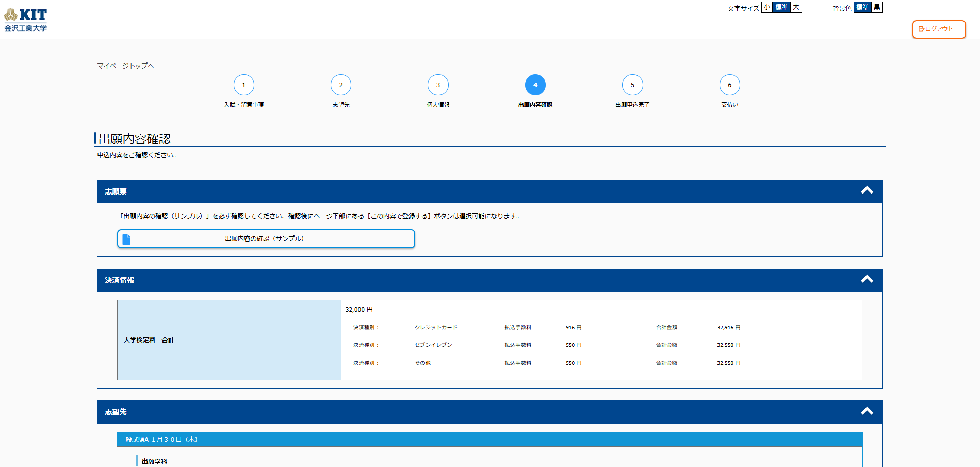Click the 32,916 円 total value
This screenshot has width=980, height=467.
[728, 327]
